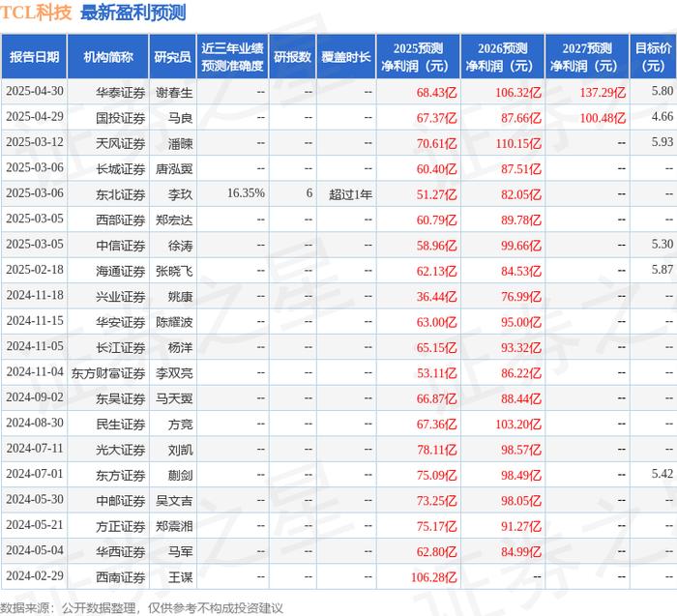The width and height of the screenshot is (677, 616).
Task: Click the 近三年业绩预测准确度 header
Action: tap(232, 57)
